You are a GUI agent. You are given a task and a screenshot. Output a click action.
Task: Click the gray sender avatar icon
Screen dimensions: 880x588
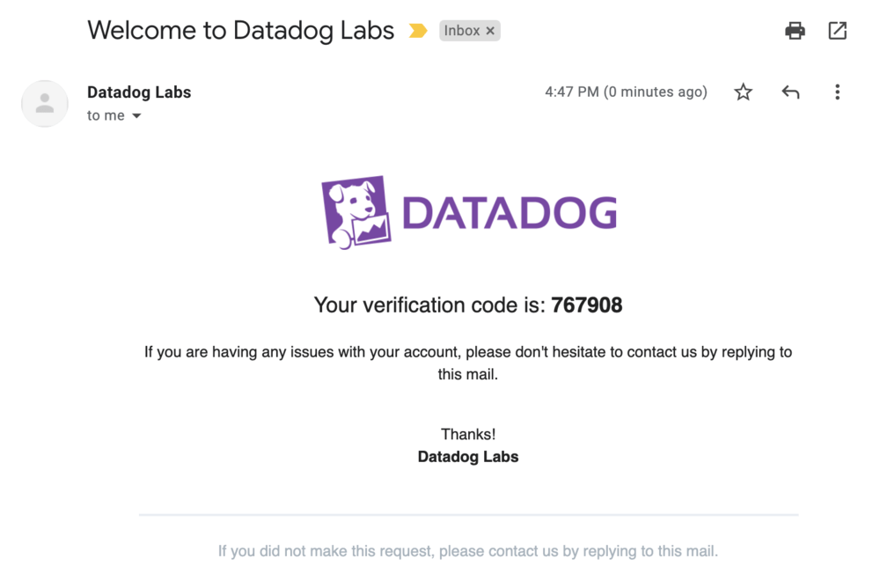[x=45, y=103]
